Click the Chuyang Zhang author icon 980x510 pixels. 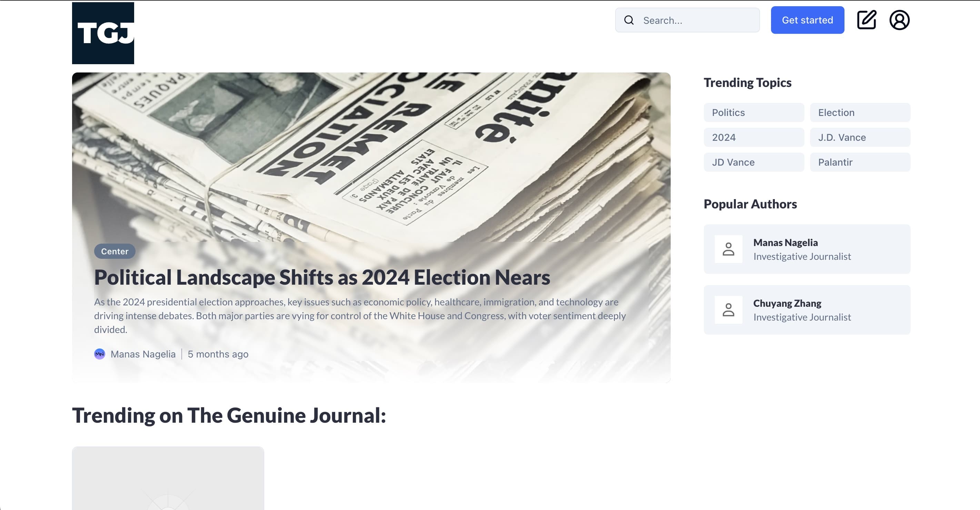coord(729,310)
